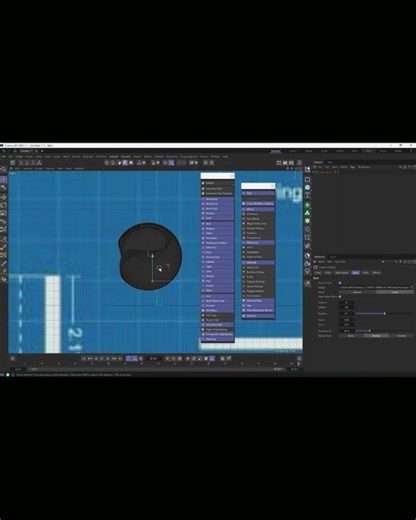416x520 pixels.
Task: Click the Text spline icon in right palette
Action: coord(307,196)
